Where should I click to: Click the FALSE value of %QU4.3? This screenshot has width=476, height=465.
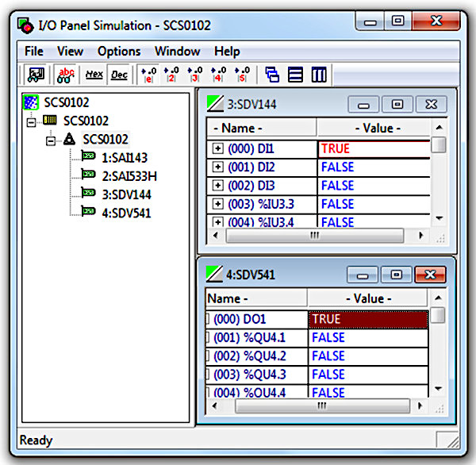[368, 375]
